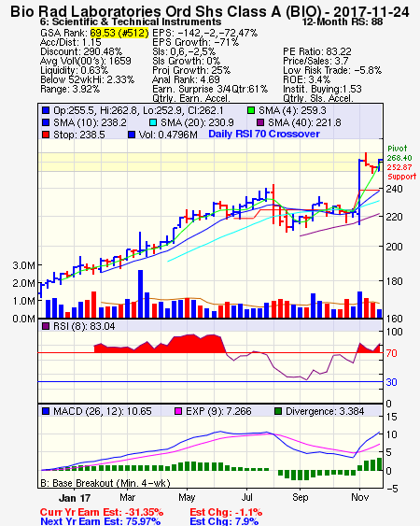Click the ROE: 3.4% text

[x=306, y=79]
